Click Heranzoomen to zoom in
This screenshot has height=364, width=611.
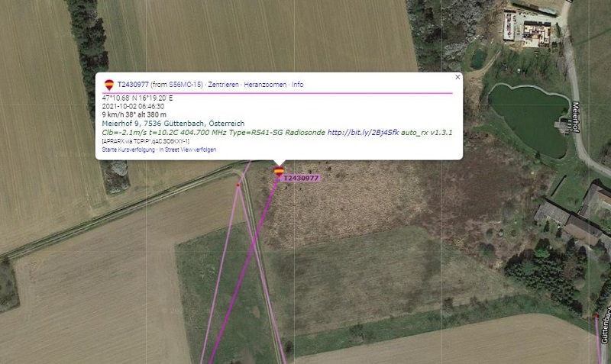265,85
